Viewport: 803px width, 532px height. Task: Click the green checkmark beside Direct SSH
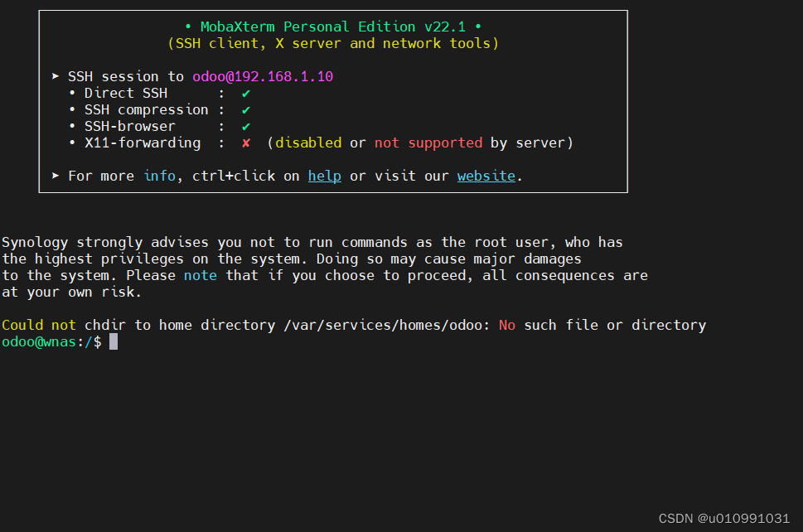click(246, 94)
